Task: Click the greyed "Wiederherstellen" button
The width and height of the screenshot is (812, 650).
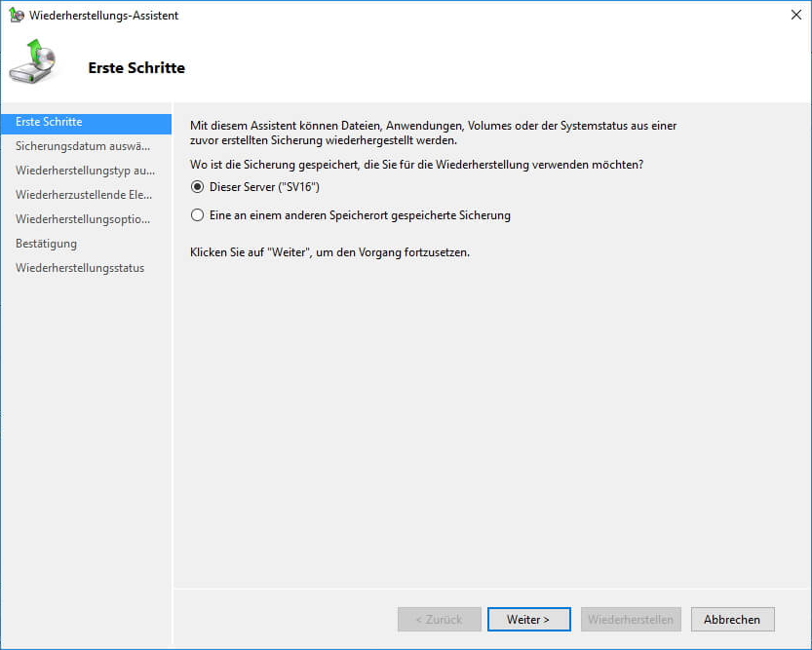Action: 631,620
